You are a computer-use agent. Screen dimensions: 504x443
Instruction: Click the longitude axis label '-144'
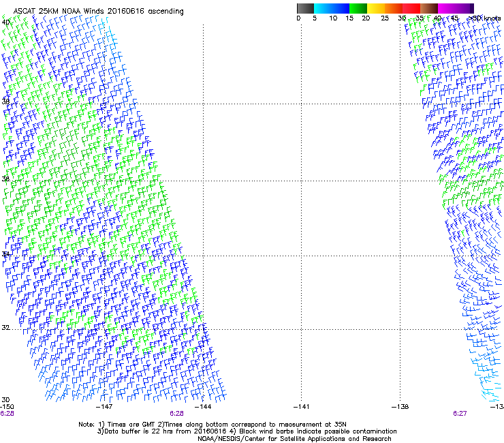point(203,407)
